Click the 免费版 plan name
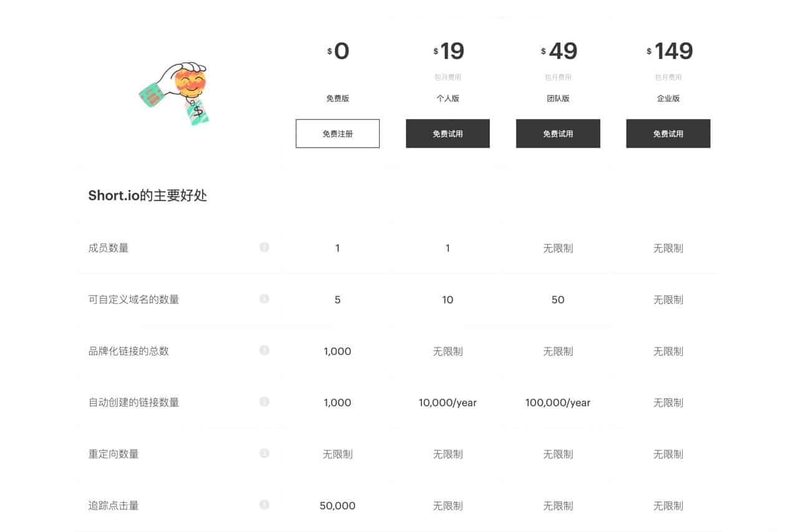The width and height of the screenshot is (798, 532). (337, 98)
